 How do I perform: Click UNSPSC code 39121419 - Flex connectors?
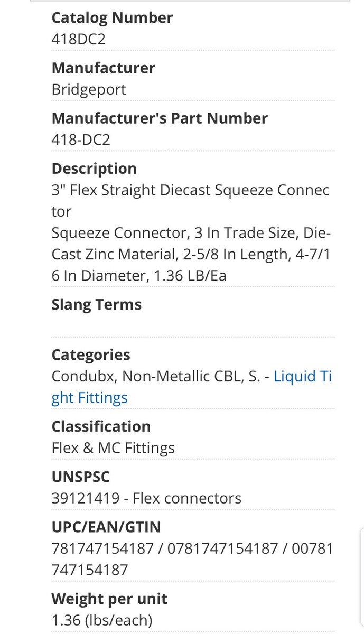point(146,498)
